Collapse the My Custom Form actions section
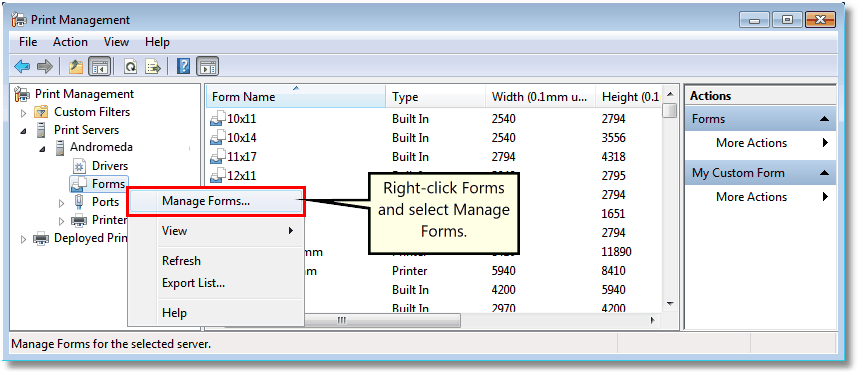The height and width of the screenshot is (375, 859). click(x=824, y=173)
